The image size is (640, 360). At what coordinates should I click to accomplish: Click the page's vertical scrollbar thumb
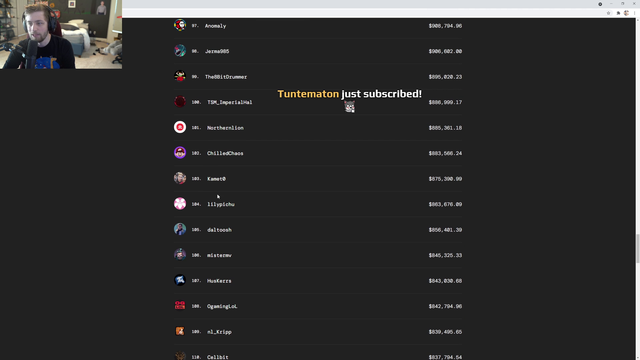pyautogui.click(x=637, y=249)
